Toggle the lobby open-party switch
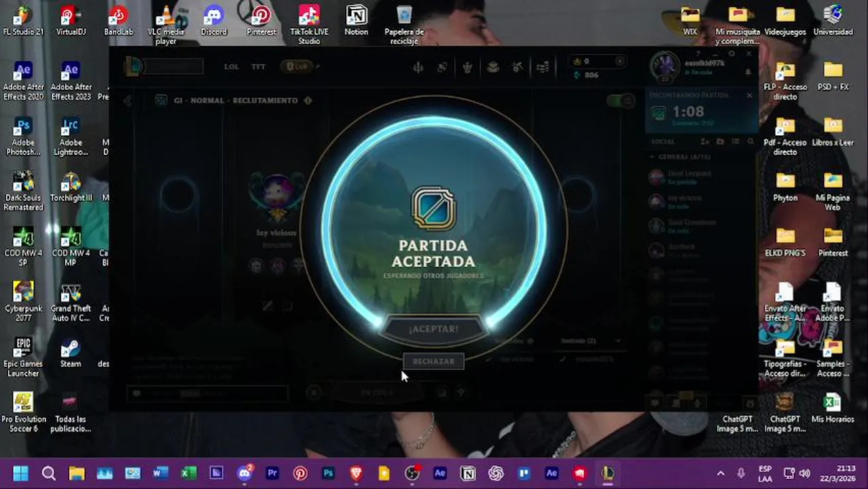Viewport: 868px width, 489px height. point(620,101)
